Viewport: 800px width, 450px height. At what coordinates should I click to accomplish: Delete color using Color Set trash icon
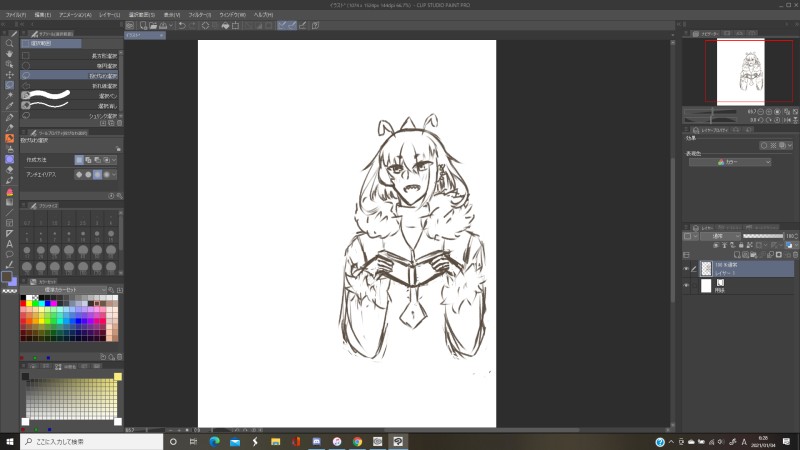pyautogui.click(x=119, y=357)
